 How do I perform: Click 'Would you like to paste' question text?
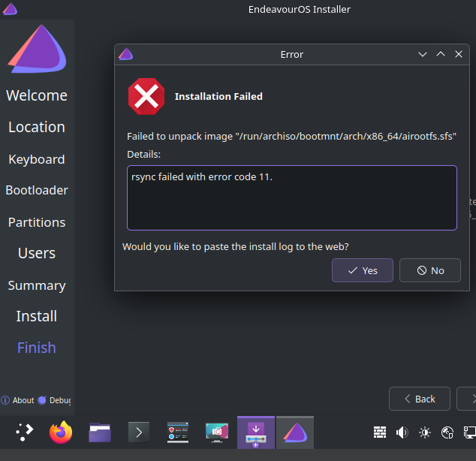pos(236,246)
